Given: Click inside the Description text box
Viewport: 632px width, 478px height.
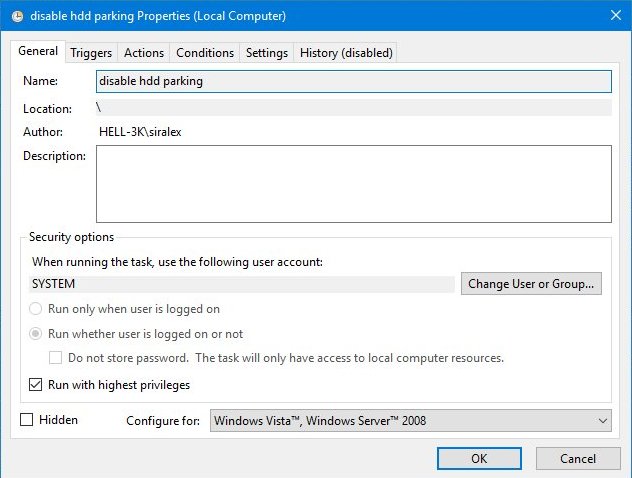Looking at the screenshot, I should point(354,184).
